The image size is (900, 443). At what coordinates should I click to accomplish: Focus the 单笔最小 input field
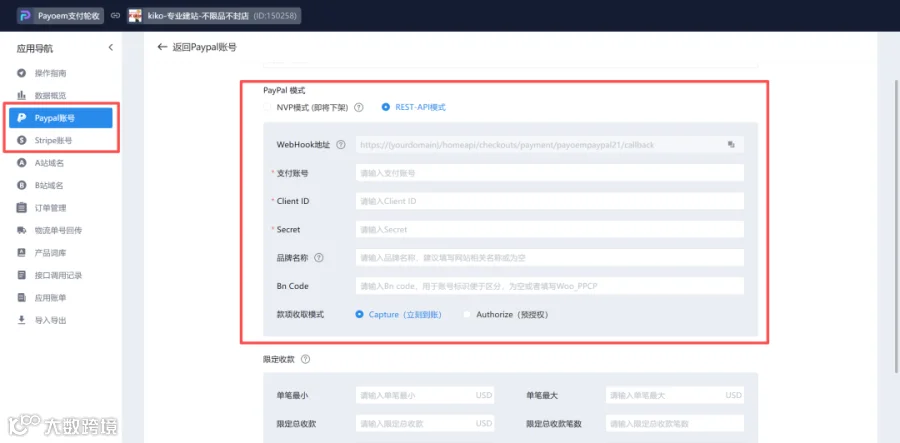pos(425,395)
